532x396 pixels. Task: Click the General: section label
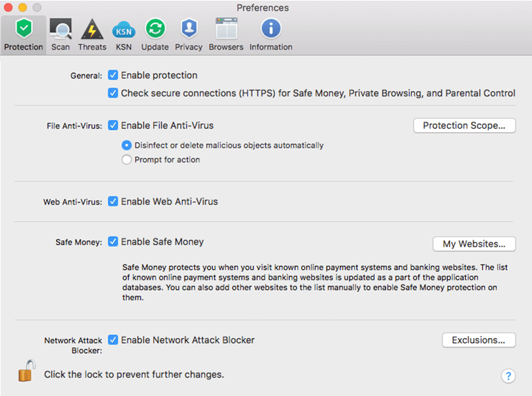pos(86,76)
